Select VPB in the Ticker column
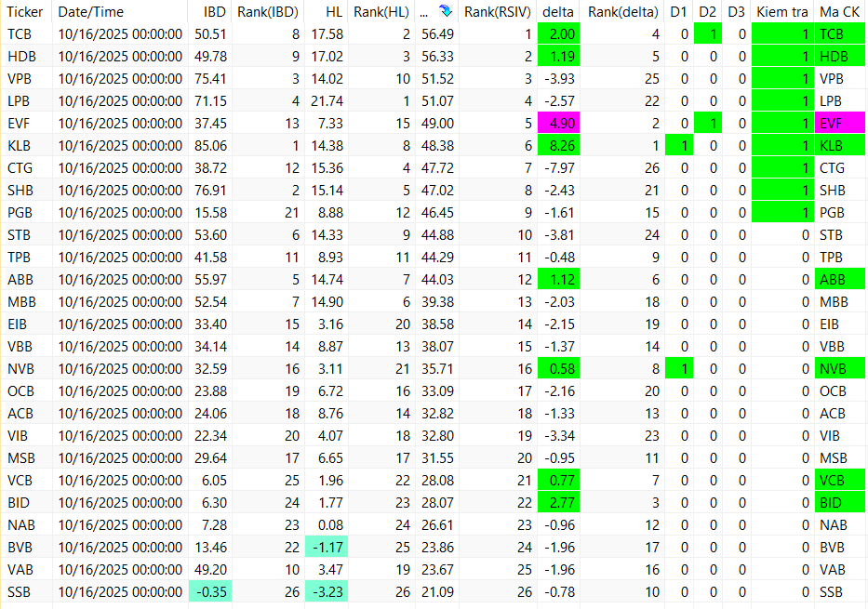Image resolution: width=868 pixels, height=609 pixels. [20, 78]
